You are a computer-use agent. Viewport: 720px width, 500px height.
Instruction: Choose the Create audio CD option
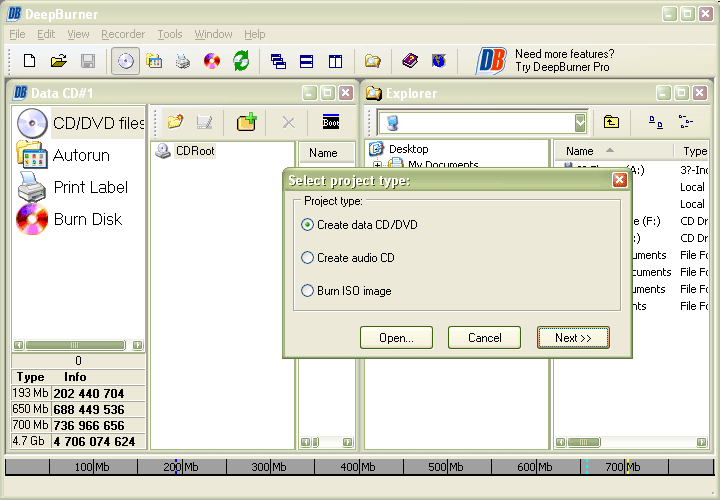tap(308, 258)
